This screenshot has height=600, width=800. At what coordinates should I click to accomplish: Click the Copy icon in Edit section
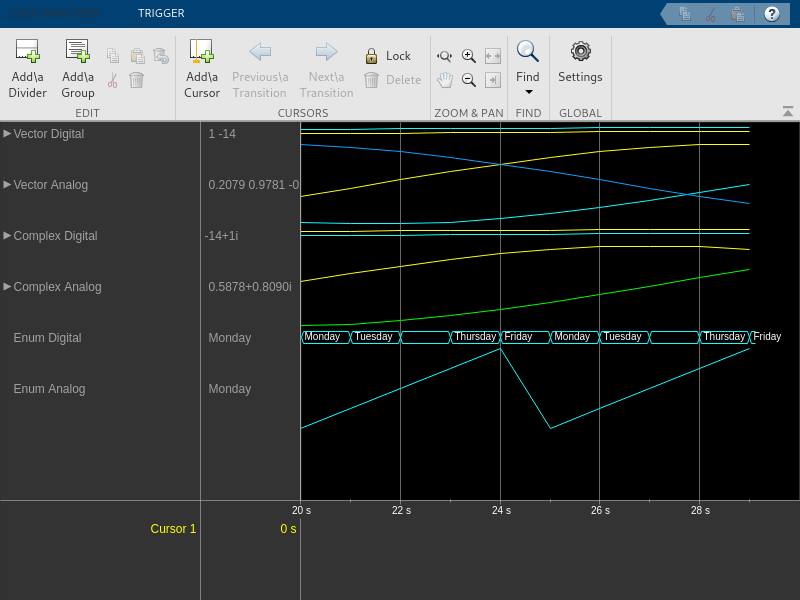tap(113, 56)
